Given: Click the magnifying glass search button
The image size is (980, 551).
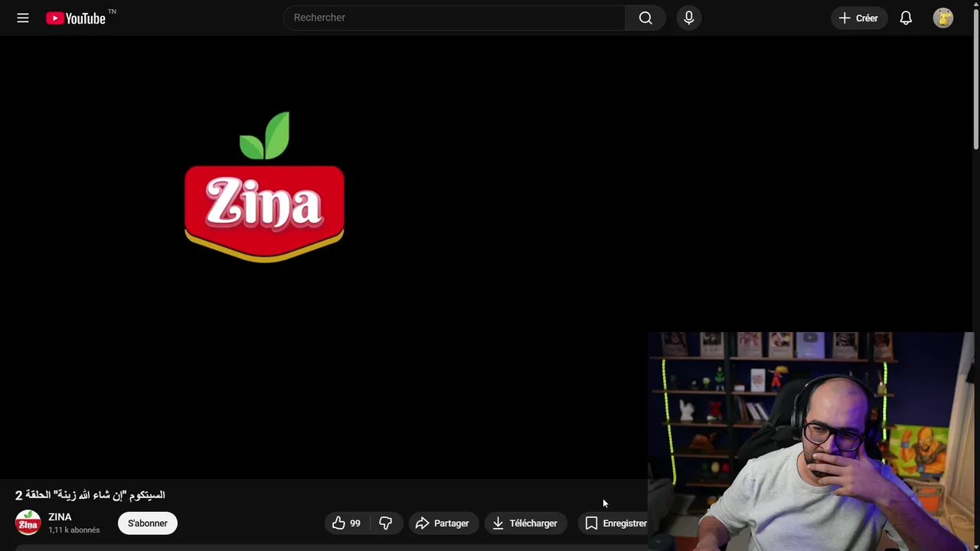Looking at the screenshot, I should (x=645, y=18).
